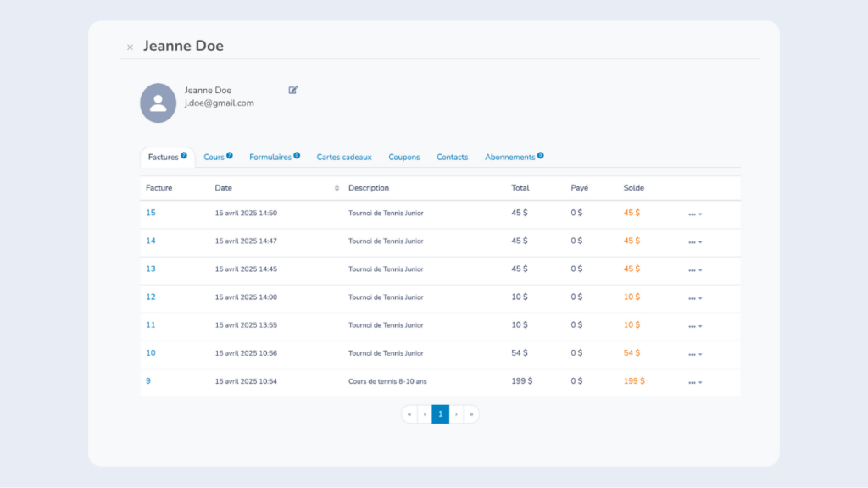Click the edit profile pencil icon

tap(293, 90)
